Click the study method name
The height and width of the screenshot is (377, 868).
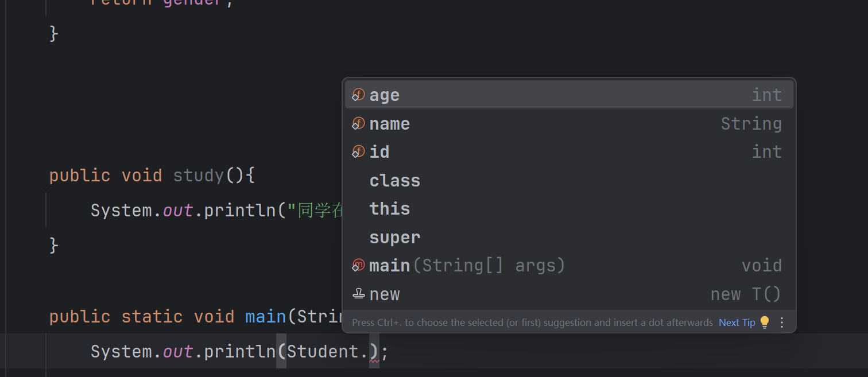click(x=199, y=175)
